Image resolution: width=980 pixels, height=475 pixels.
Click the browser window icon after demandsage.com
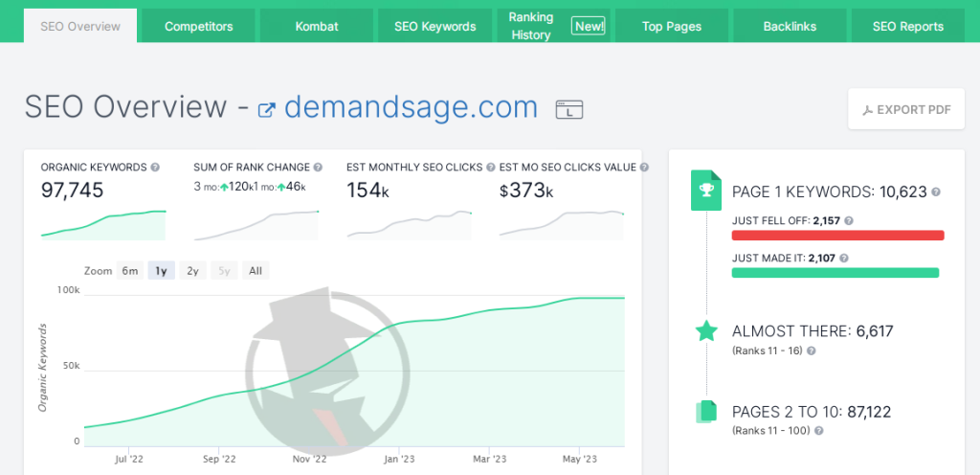coord(569,109)
